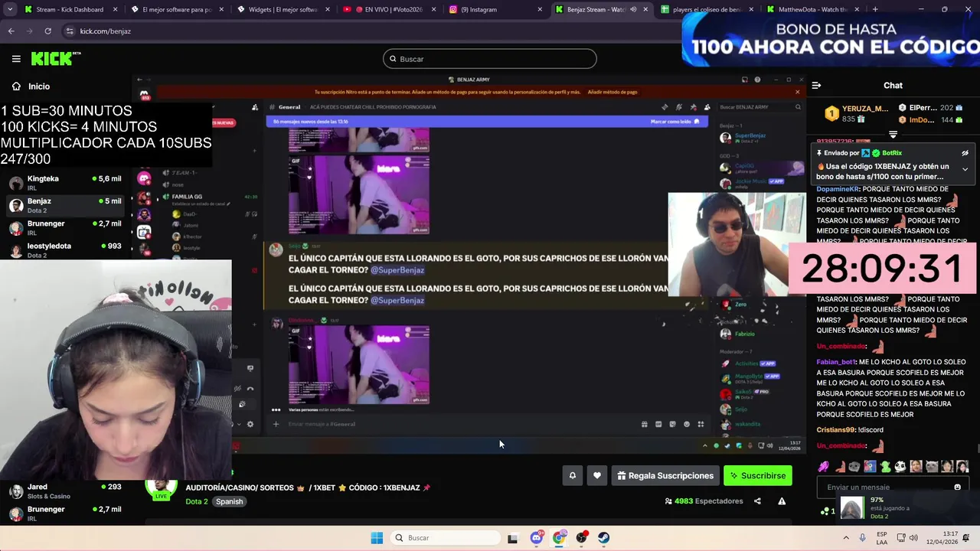Click the Buscar search field on Kick

click(x=490, y=59)
